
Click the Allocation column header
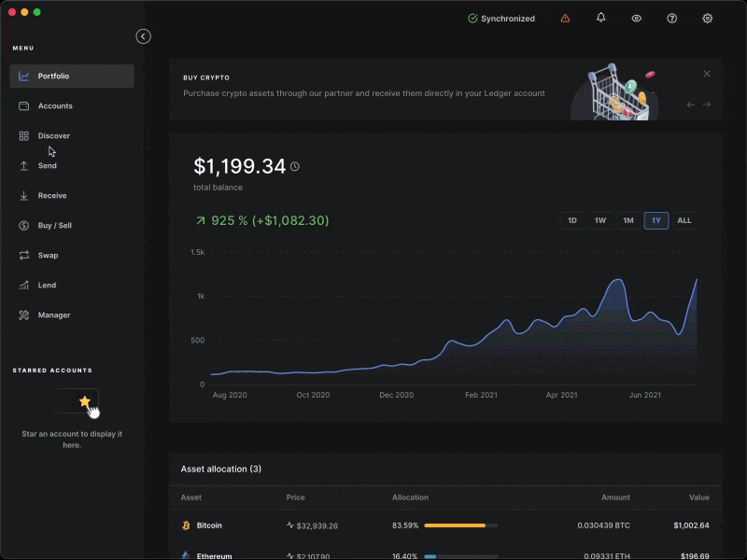[x=410, y=497]
